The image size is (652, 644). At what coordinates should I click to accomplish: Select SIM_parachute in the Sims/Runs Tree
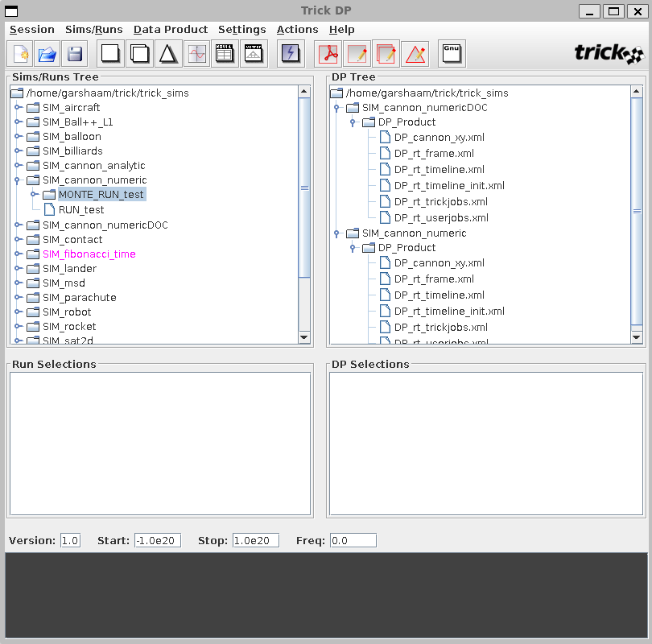(80, 298)
